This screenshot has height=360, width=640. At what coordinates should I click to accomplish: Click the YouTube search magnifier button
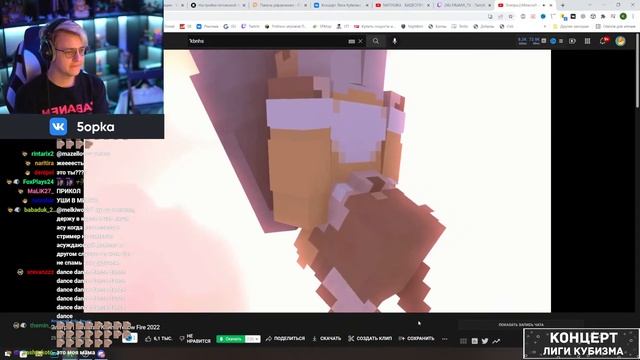tap(376, 41)
